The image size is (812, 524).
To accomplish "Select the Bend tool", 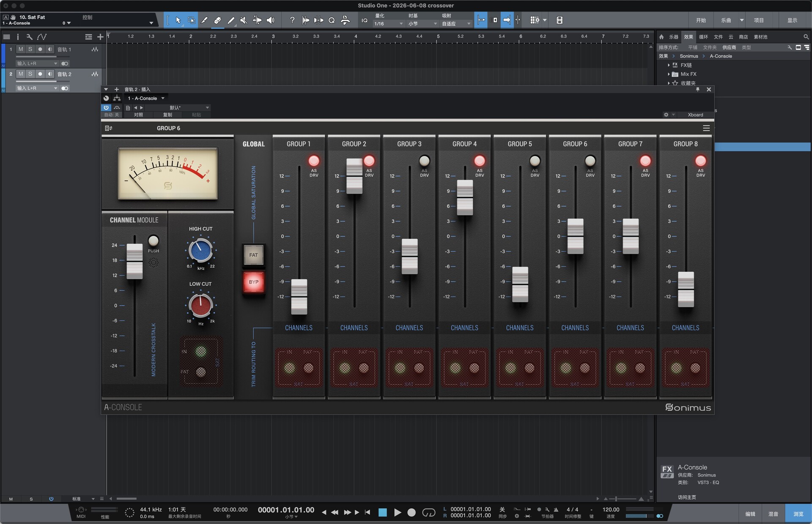I will 257,20.
